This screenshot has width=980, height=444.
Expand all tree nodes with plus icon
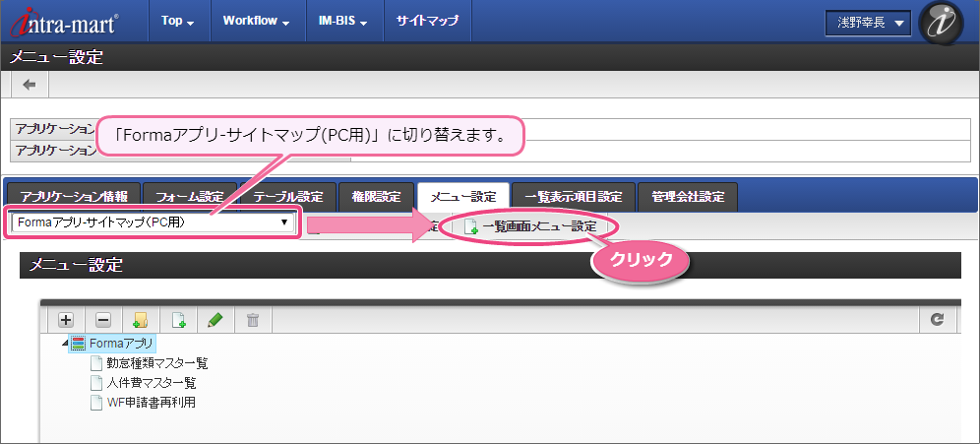tap(66, 320)
